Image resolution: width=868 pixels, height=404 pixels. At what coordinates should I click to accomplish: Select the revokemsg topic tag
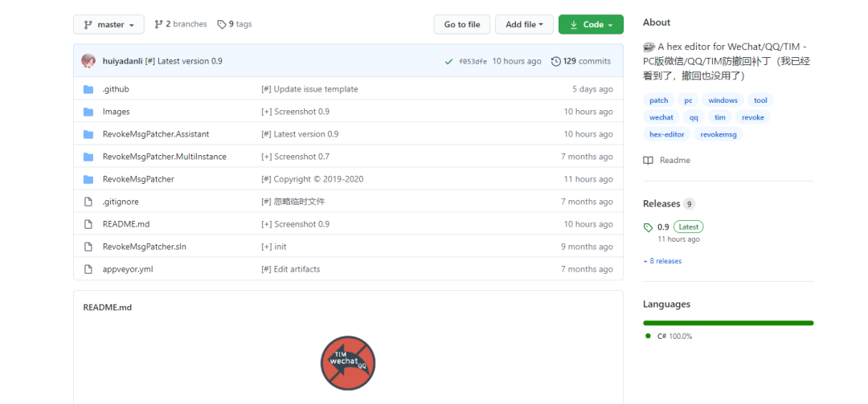tap(719, 134)
